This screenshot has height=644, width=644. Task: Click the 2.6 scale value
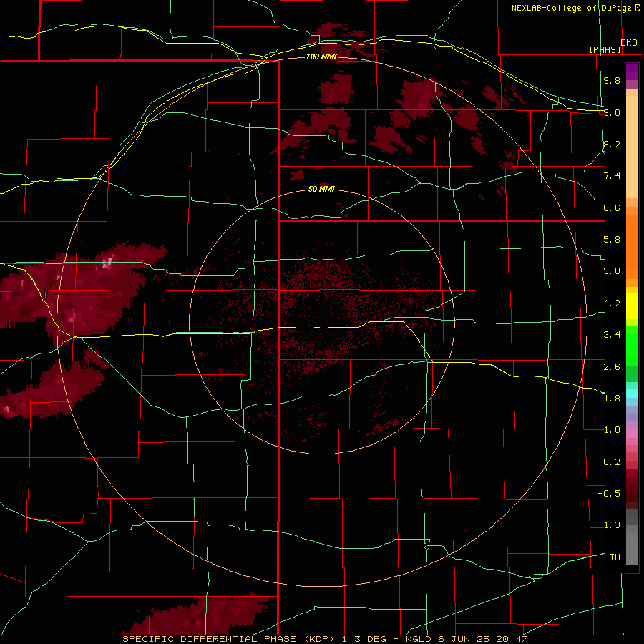point(612,366)
